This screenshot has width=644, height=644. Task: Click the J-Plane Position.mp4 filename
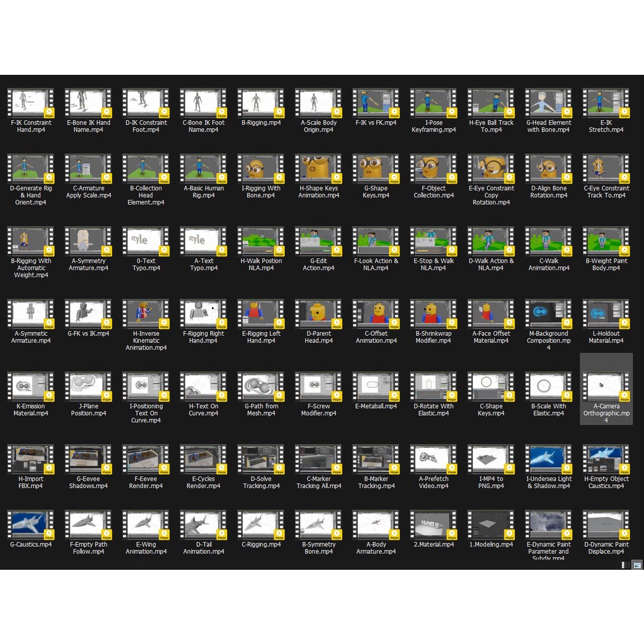click(88, 409)
